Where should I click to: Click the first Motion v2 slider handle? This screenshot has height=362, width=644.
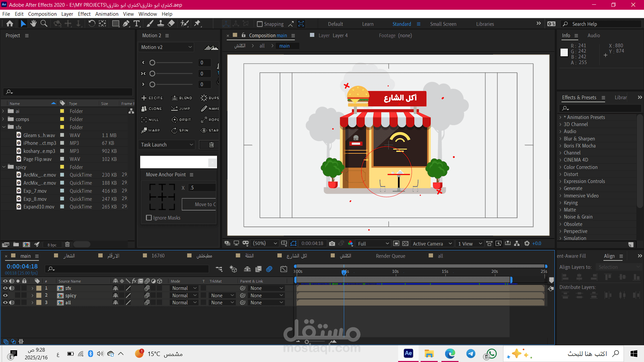152,63
